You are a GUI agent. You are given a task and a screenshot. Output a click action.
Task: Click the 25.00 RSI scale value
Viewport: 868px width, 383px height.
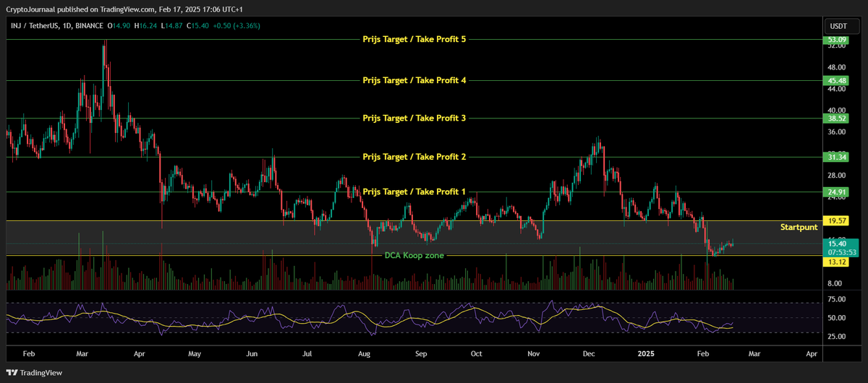[x=838, y=336]
